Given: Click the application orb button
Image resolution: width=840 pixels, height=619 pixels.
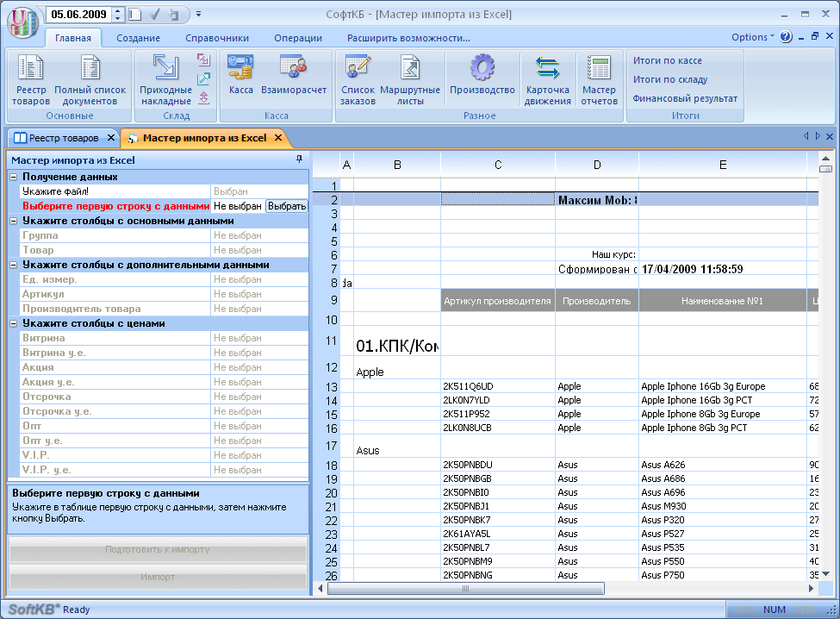Looking at the screenshot, I should click(22, 22).
